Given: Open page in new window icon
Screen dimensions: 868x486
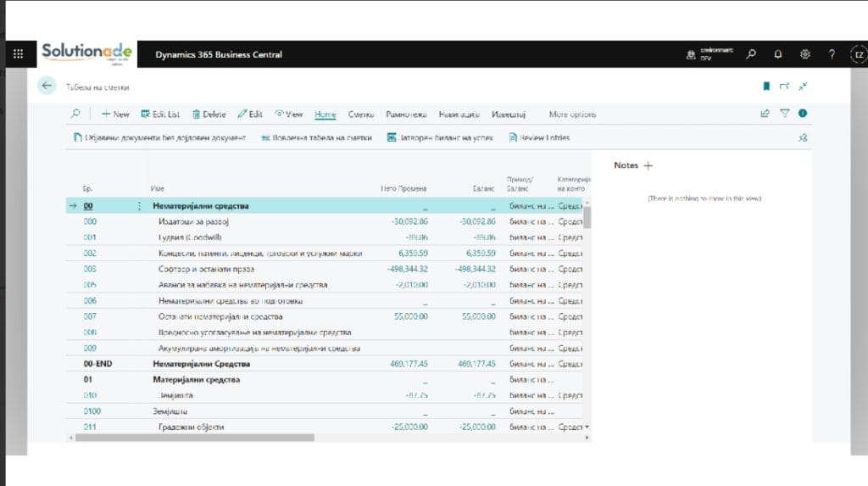Looking at the screenshot, I should click(784, 86).
